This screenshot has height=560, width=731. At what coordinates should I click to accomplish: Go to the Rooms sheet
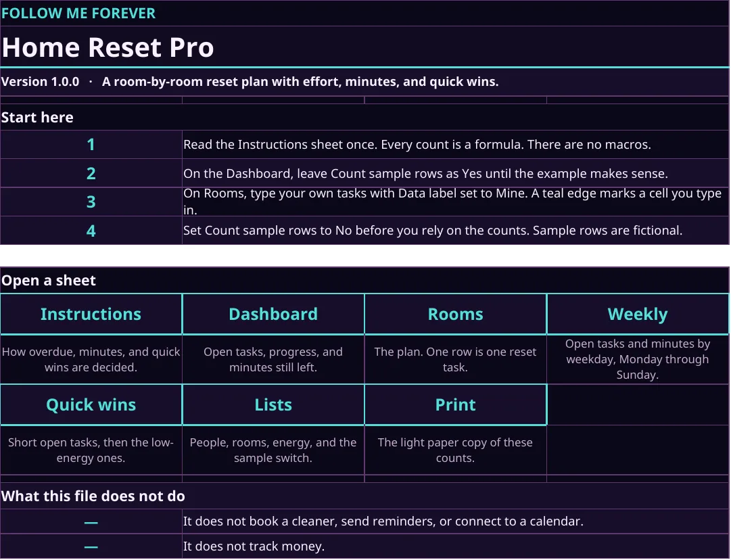click(456, 314)
